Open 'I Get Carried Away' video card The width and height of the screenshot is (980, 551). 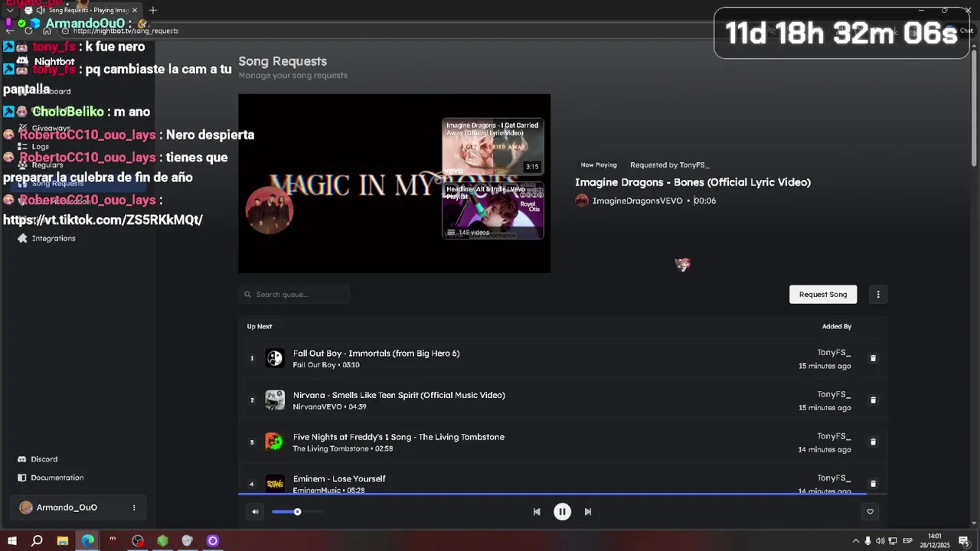493,146
